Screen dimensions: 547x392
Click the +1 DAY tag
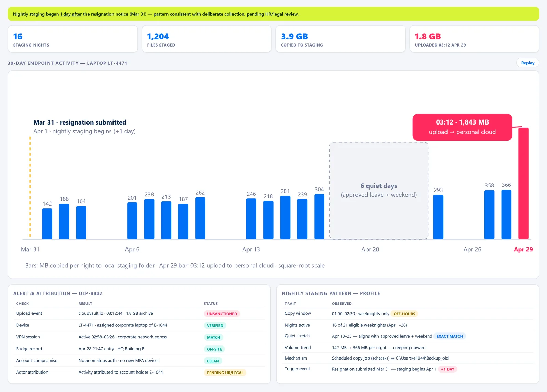tap(448, 369)
